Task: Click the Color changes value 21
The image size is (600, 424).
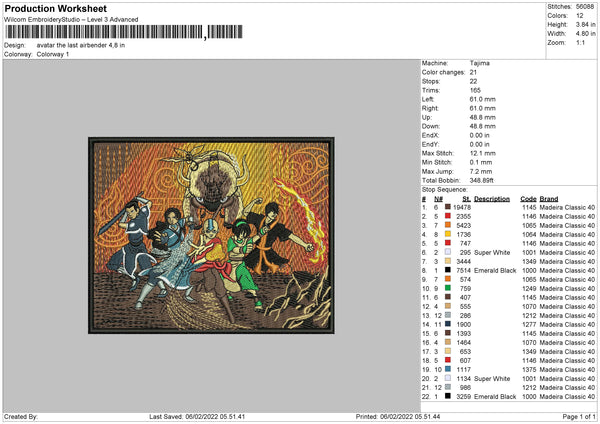Action: point(473,72)
